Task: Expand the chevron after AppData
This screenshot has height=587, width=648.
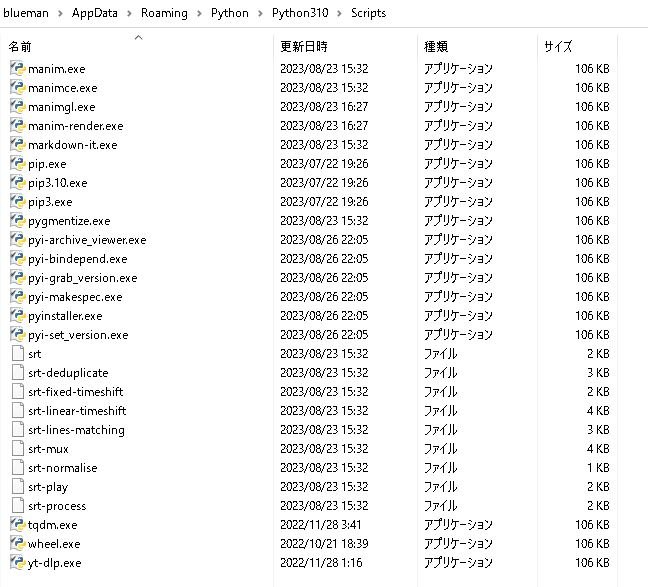Action: [129, 13]
